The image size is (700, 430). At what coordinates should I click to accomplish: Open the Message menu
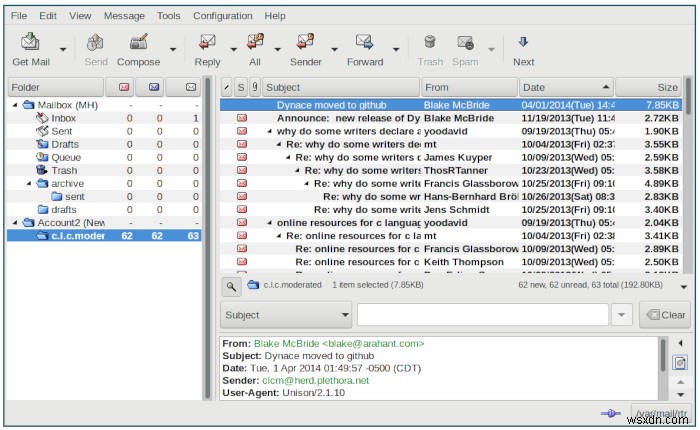point(124,16)
